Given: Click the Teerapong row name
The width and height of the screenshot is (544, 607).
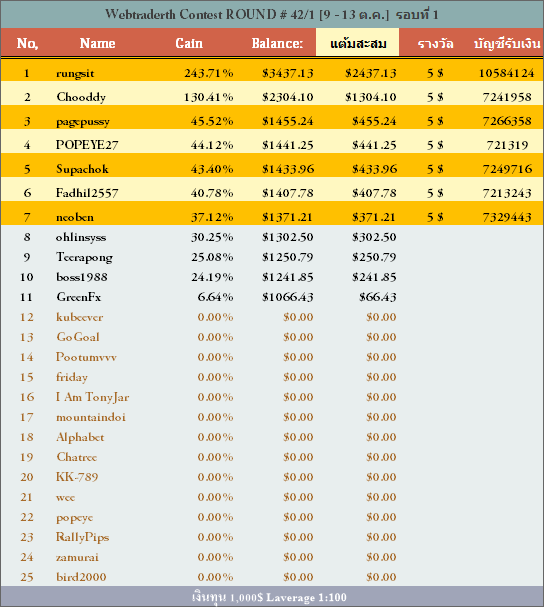Looking at the screenshot, I should 84,257.
